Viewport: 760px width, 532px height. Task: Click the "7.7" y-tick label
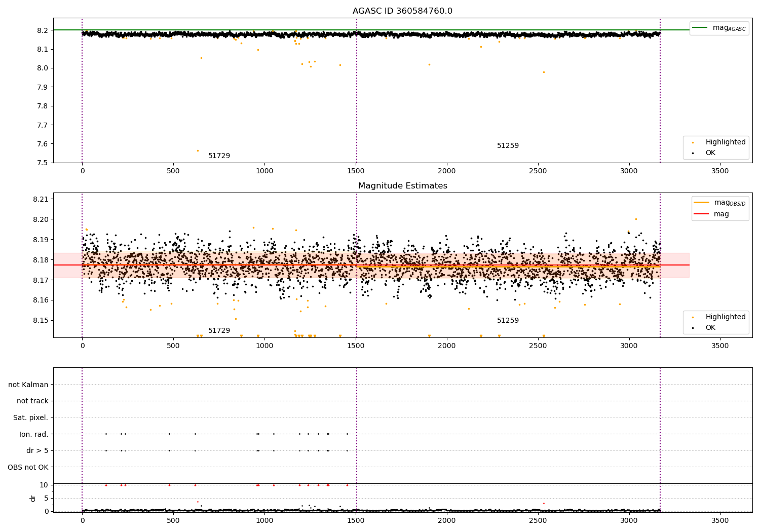tap(43, 125)
